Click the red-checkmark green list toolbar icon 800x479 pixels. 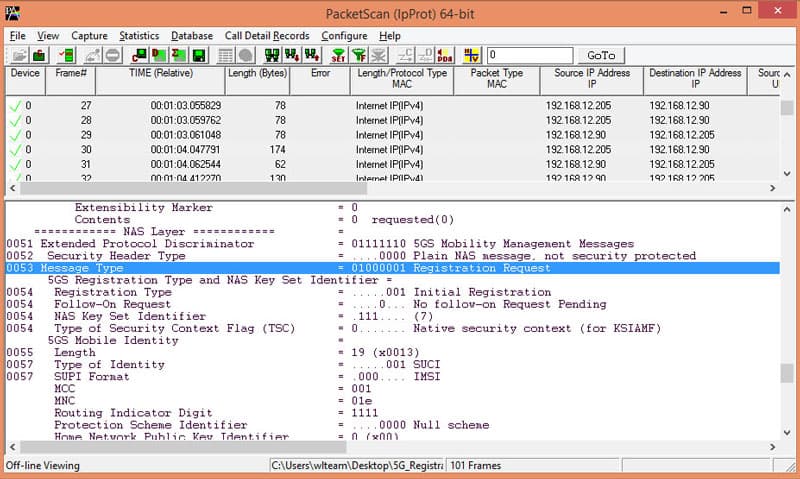tap(66, 55)
